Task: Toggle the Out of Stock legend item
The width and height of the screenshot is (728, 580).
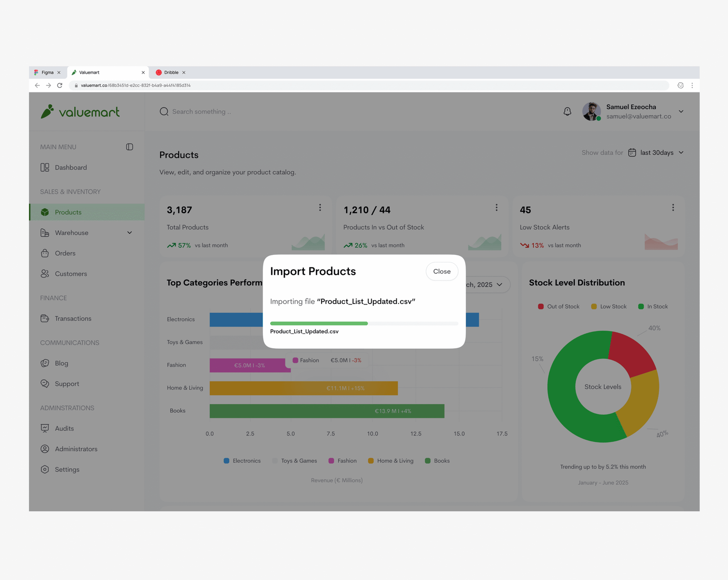Action: (559, 306)
